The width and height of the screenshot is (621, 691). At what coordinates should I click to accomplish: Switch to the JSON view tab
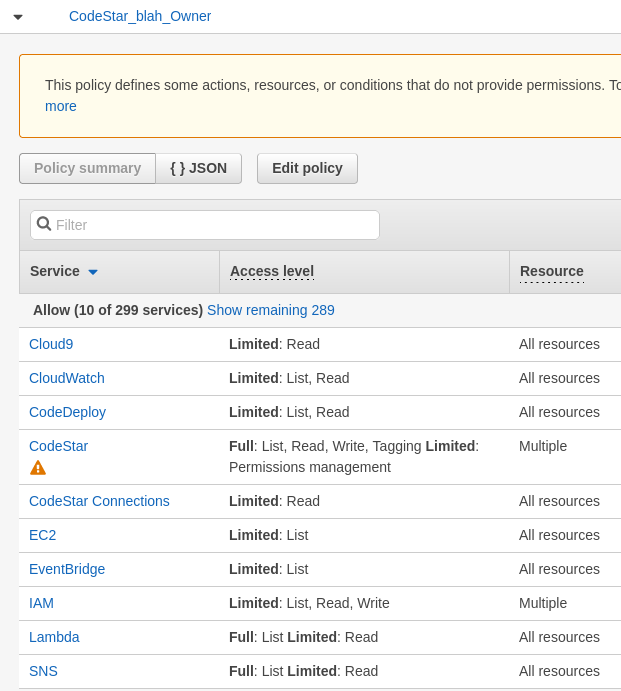(198, 168)
